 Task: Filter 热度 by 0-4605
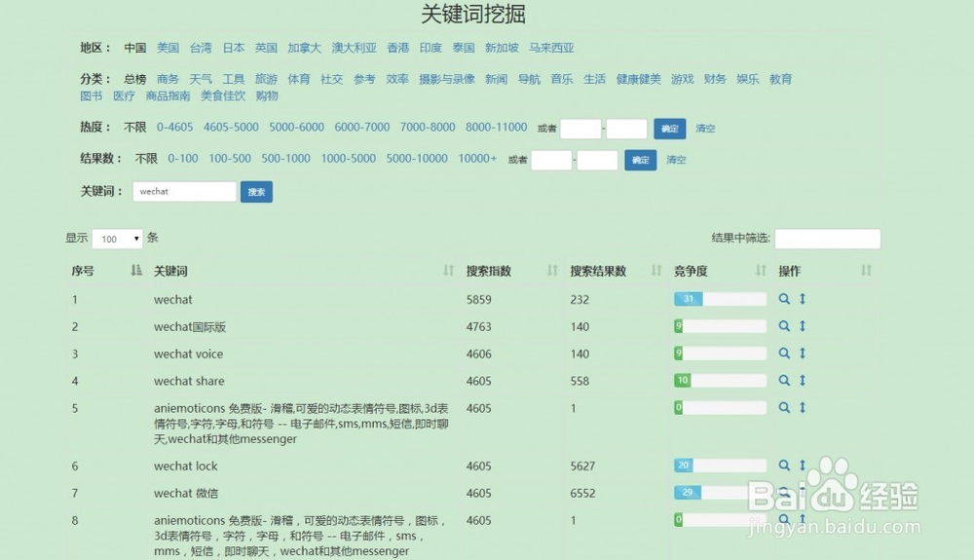click(x=174, y=128)
